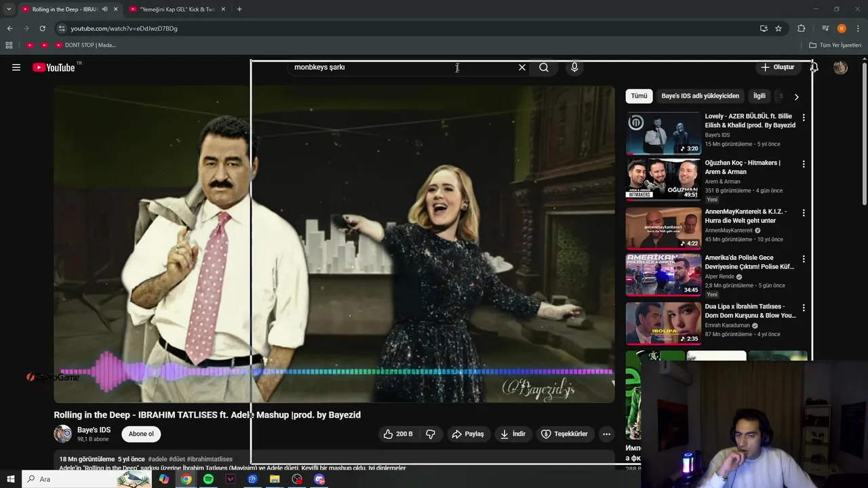Bookmark this page with the star

(x=778, y=28)
